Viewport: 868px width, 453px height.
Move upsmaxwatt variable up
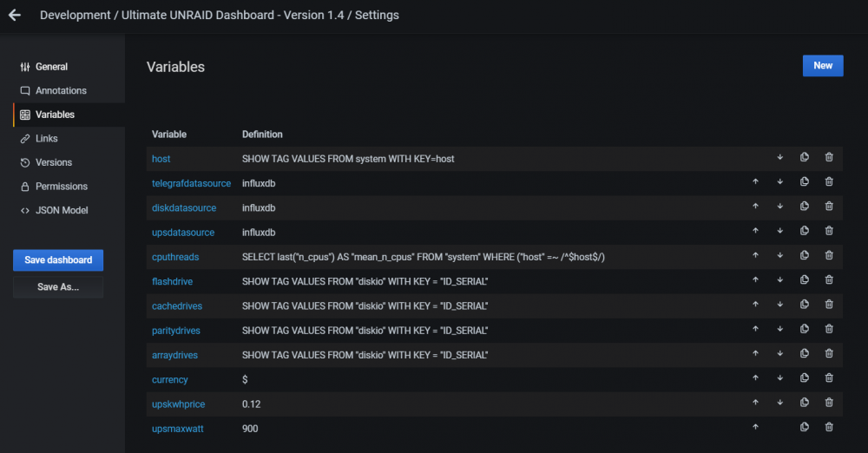(756, 427)
